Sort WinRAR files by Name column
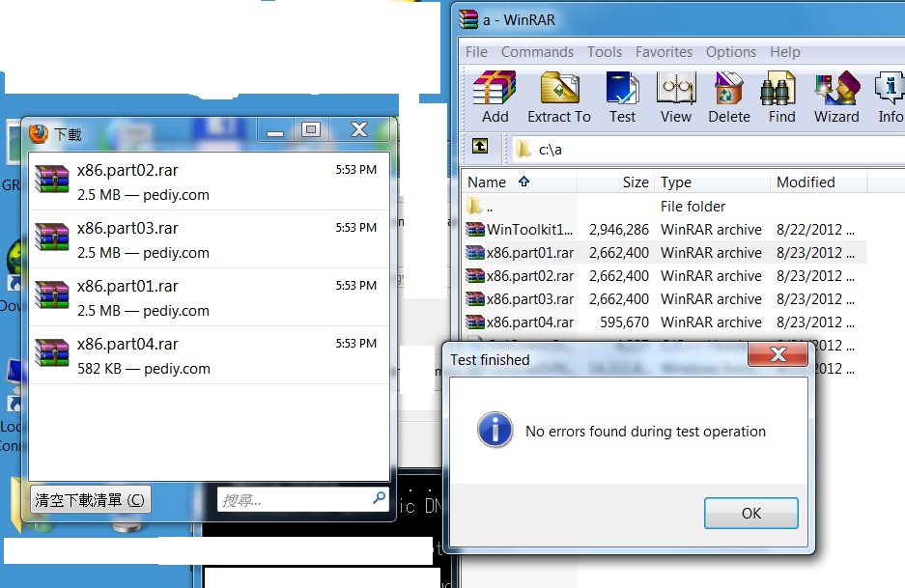 coord(519,182)
